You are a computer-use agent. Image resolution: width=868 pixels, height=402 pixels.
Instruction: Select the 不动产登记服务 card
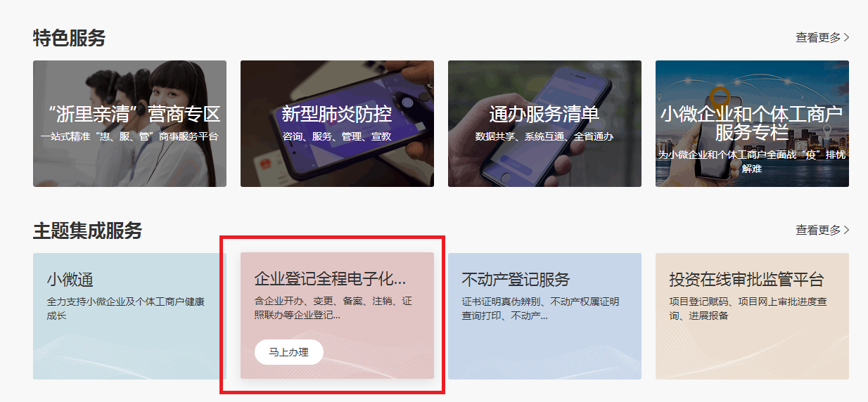pyautogui.click(x=544, y=316)
